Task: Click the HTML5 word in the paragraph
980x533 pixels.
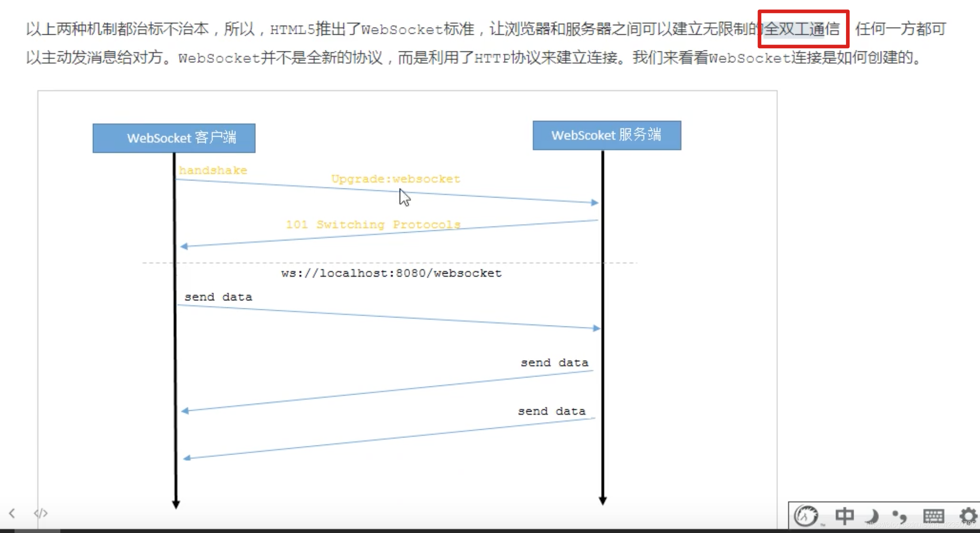Action: tap(292, 30)
